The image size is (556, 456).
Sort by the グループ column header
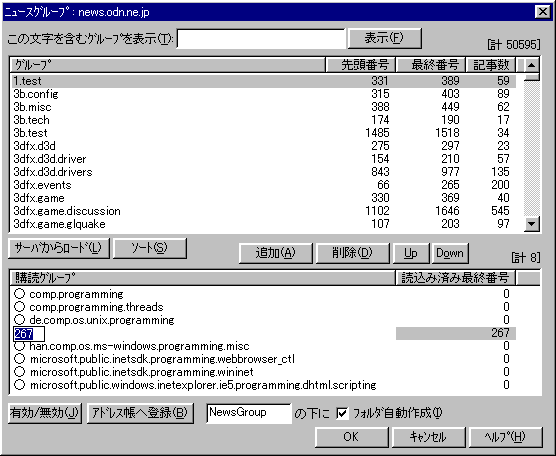(168, 65)
